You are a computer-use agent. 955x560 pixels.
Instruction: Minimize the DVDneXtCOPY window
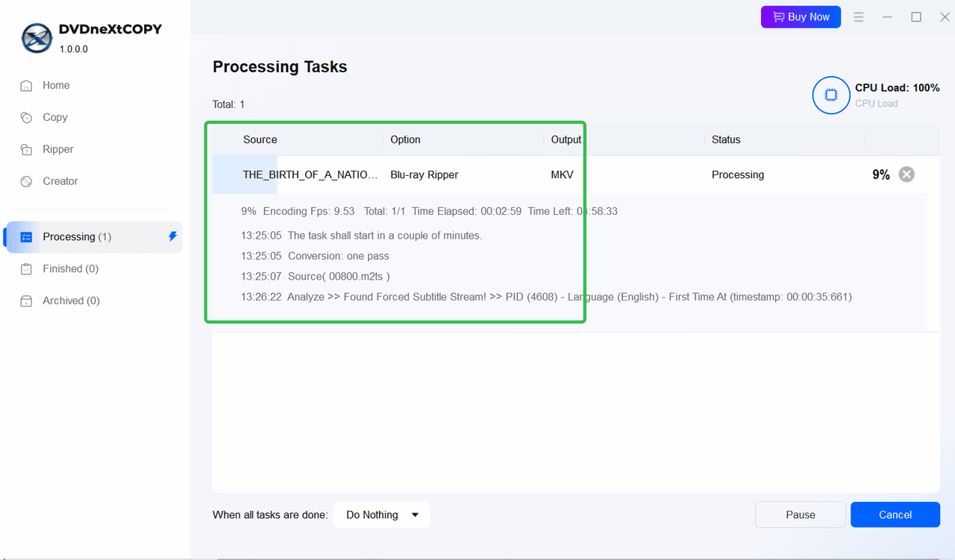tap(888, 17)
